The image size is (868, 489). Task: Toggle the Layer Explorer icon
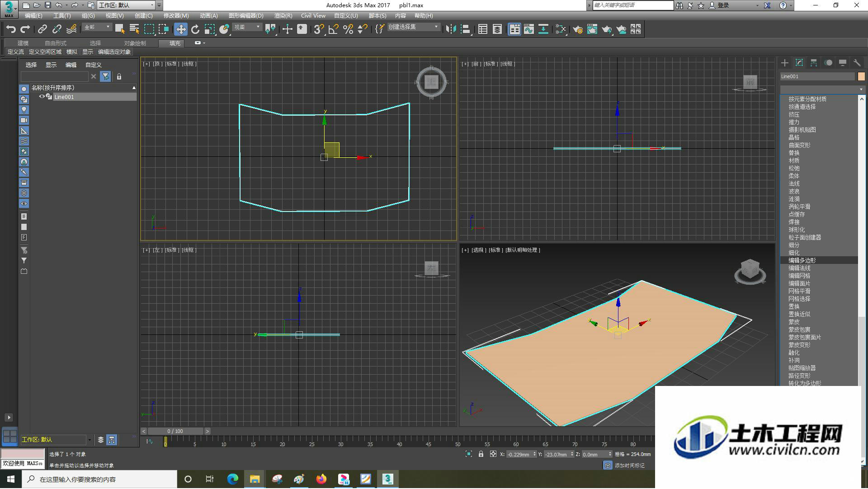(497, 29)
